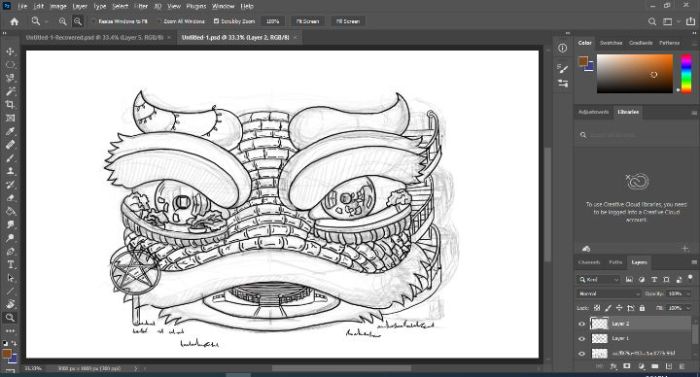Open the Zoom tool preset picker arrow
The height and width of the screenshot is (377, 700).
(x=46, y=21)
